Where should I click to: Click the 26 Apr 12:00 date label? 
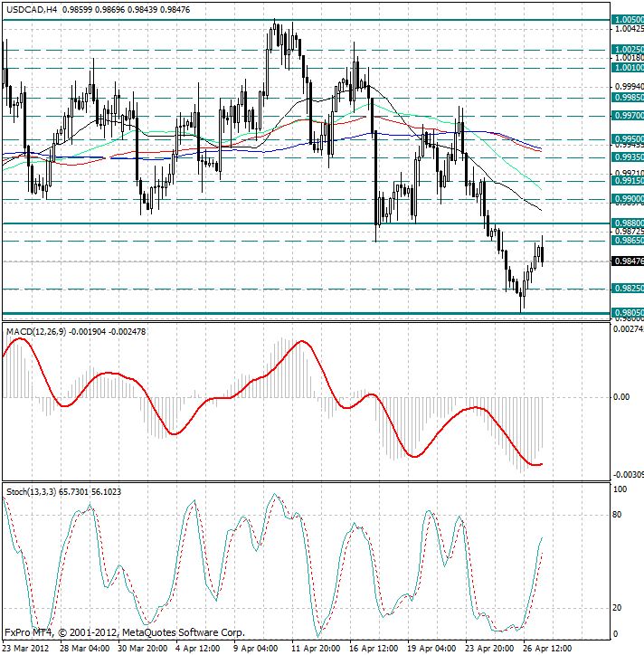click(x=546, y=649)
